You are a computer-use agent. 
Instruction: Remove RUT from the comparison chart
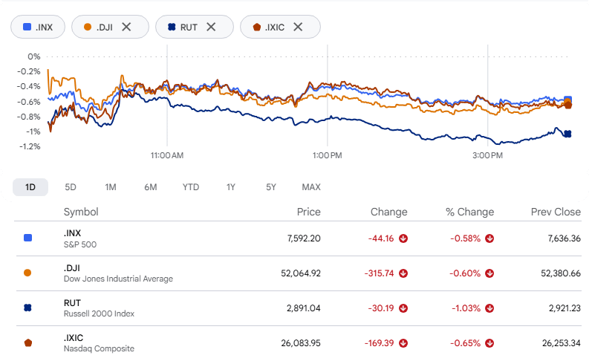point(211,27)
